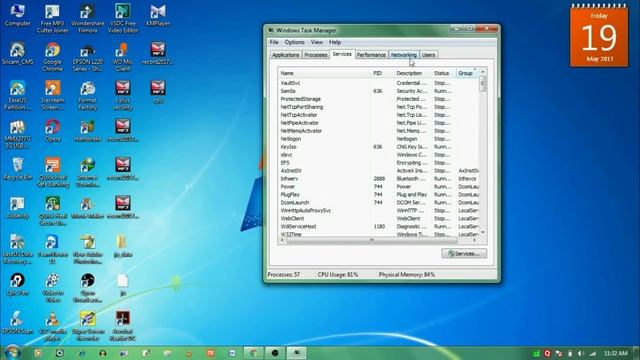Open the File menu in Task Manager
The image size is (640, 360).
274,42
